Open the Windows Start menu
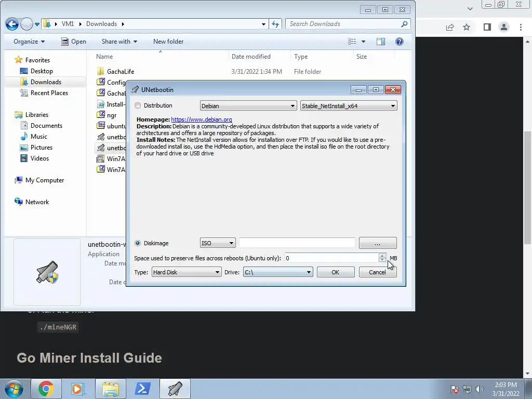Viewport: 532px width, 399px height. tap(14, 389)
